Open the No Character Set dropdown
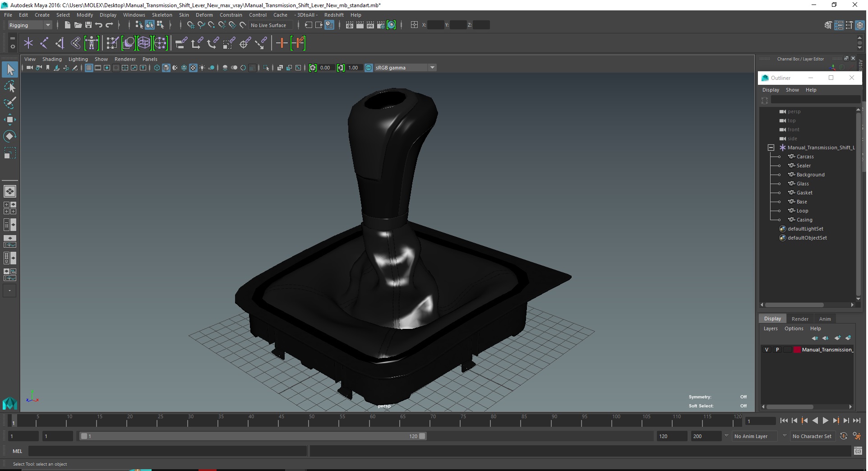This screenshot has height=471, width=868. [813, 436]
